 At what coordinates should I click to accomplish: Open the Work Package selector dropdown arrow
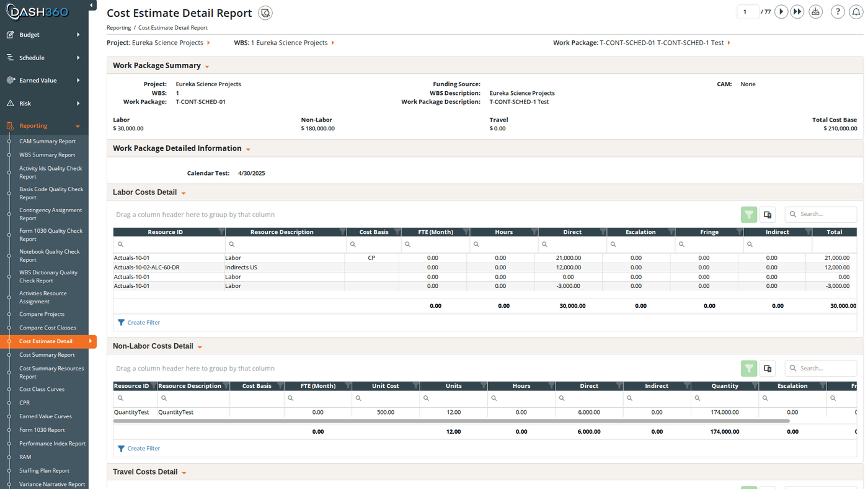pos(729,43)
